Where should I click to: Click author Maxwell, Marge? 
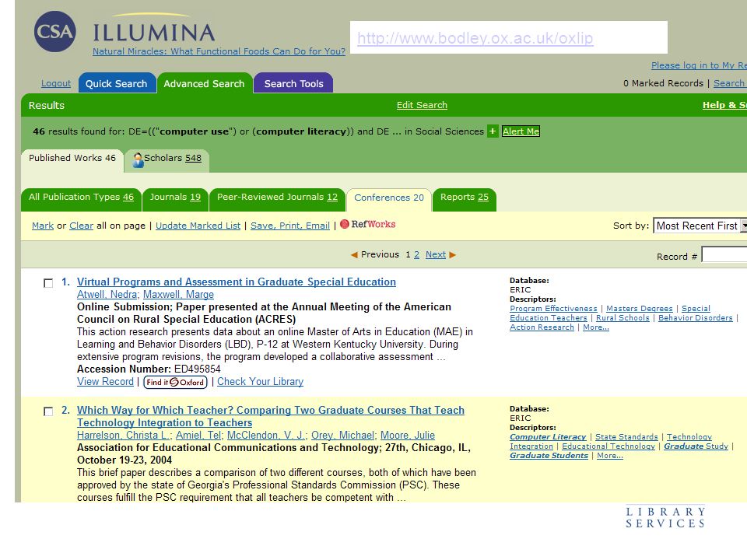coord(179,295)
